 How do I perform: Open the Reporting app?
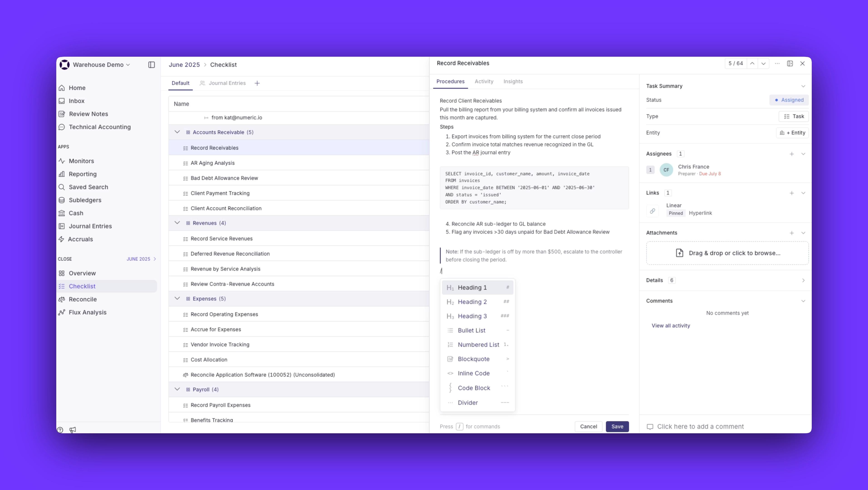point(83,174)
